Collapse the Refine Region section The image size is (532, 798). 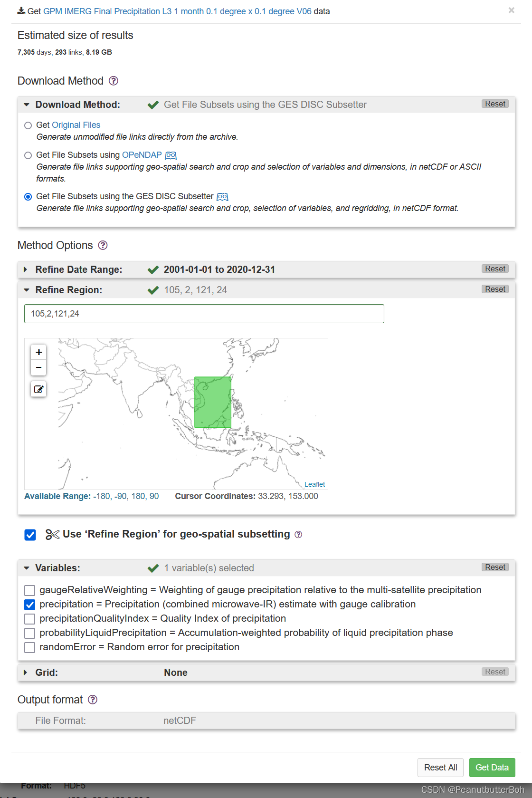click(x=25, y=289)
